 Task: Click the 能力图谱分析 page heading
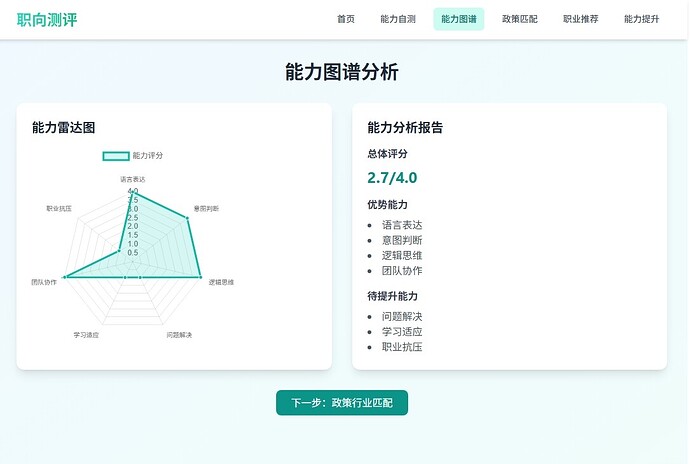coord(342,72)
